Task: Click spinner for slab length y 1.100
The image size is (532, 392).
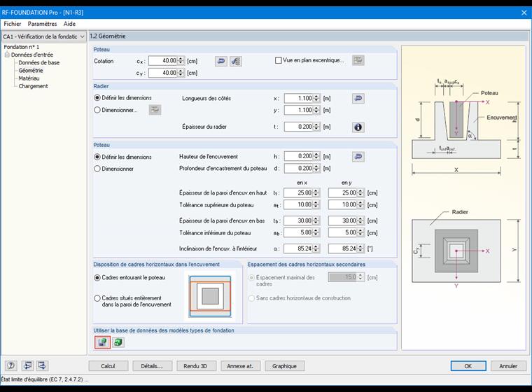Action: pyautogui.click(x=316, y=111)
